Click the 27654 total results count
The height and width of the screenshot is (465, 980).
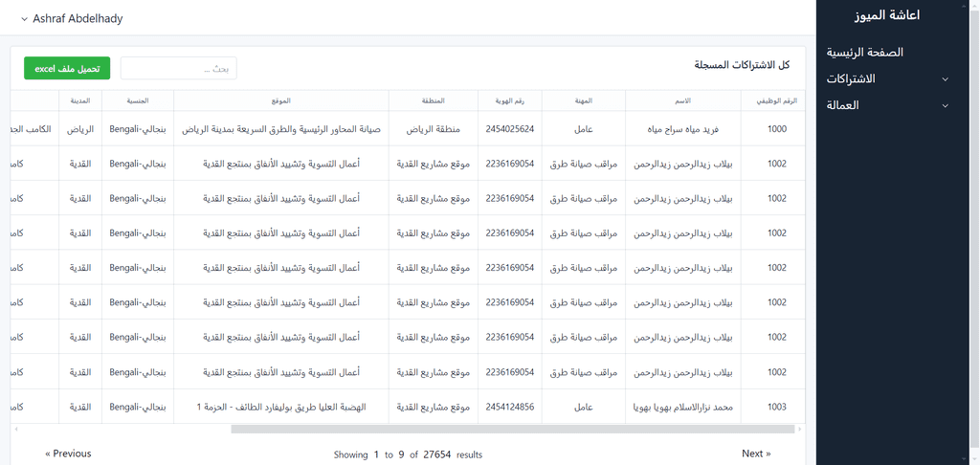(x=436, y=454)
